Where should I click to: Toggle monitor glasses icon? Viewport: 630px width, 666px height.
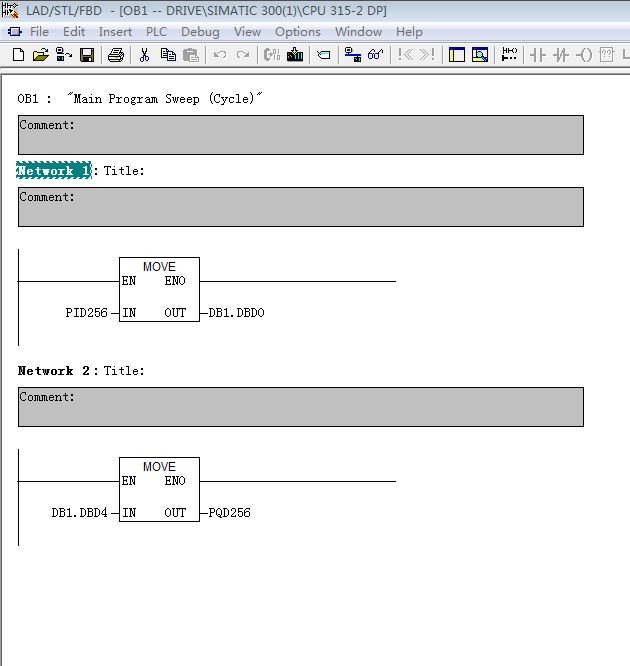click(x=376, y=54)
